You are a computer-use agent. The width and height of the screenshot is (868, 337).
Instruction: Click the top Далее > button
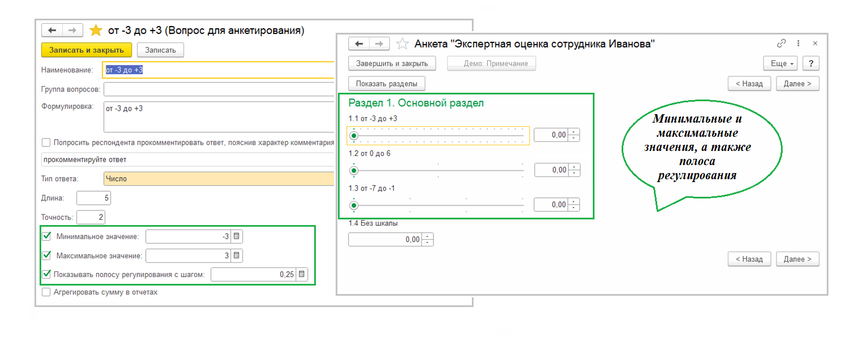[x=797, y=84]
